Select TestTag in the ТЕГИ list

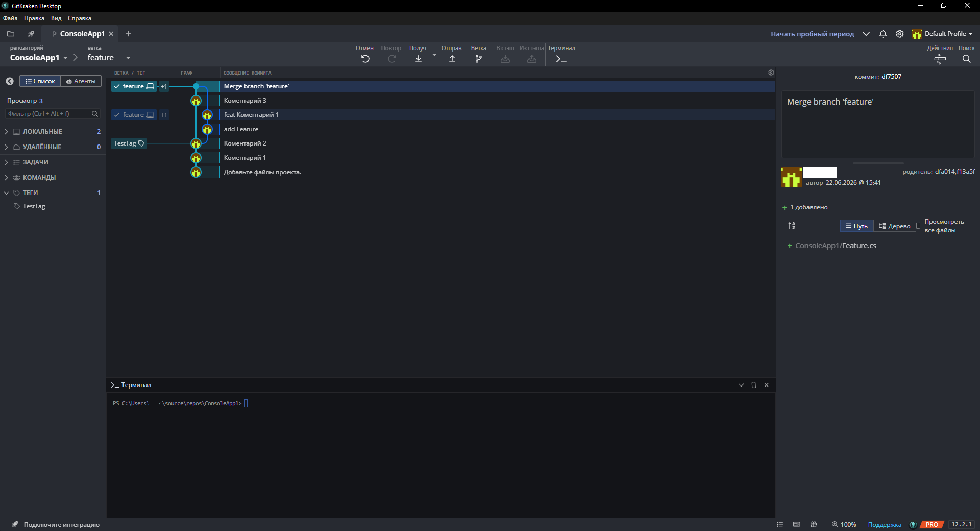(34, 206)
